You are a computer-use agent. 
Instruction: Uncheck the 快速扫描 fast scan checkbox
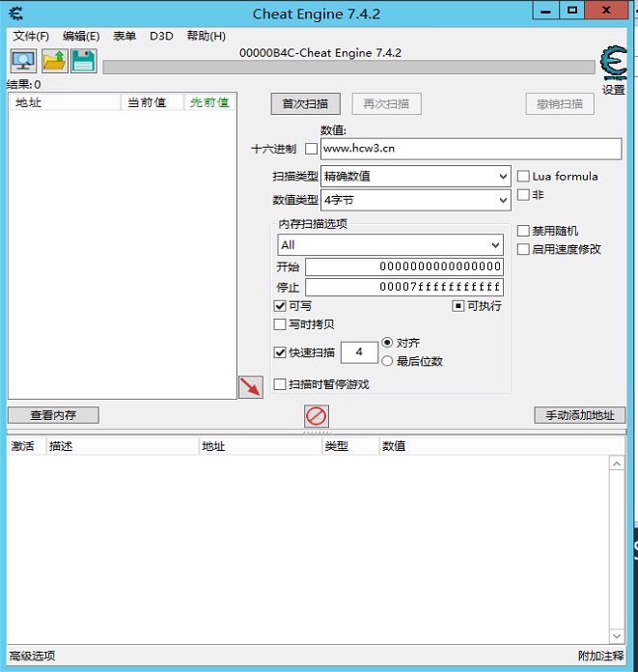tap(280, 352)
